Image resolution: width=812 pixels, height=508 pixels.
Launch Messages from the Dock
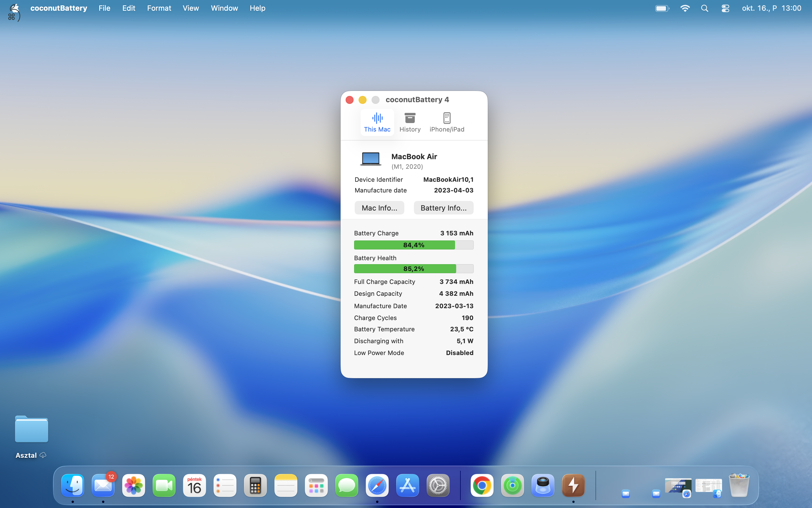[x=347, y=485]
